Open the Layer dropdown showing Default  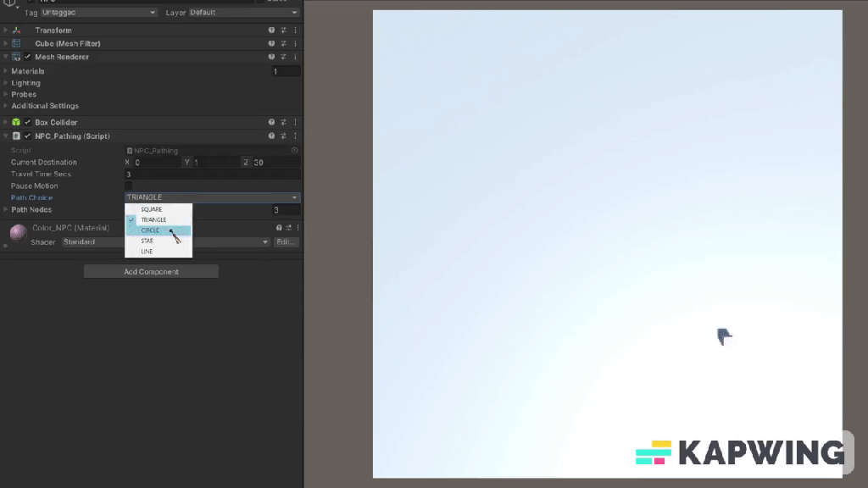pos(244,13)
